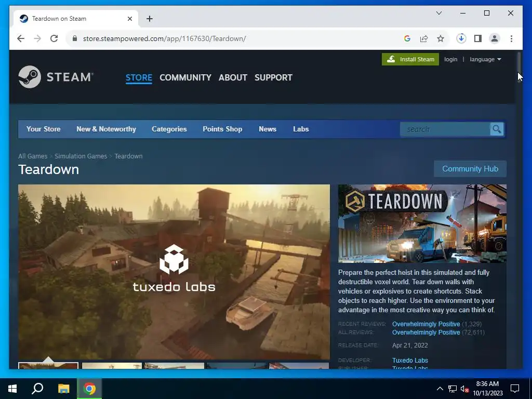Click muted volume icon in tray

click(x=464, y=389)
